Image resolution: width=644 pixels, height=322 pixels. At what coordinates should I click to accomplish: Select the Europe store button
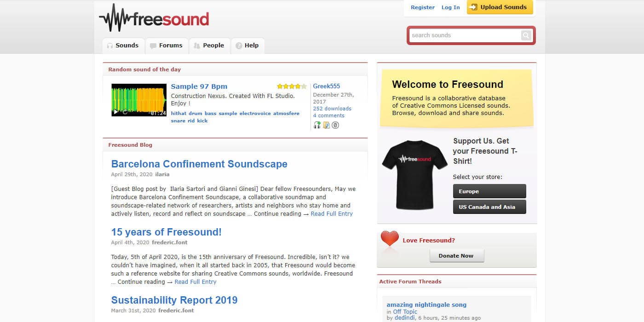[489, 191]
